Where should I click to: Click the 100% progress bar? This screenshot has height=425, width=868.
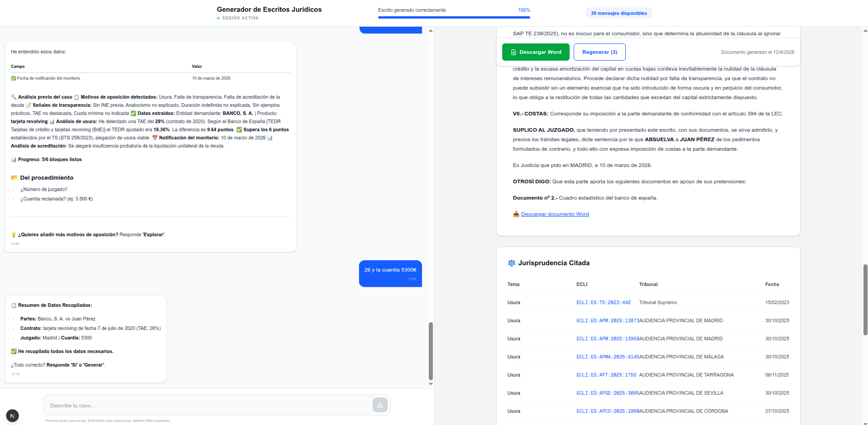point(454,18)
